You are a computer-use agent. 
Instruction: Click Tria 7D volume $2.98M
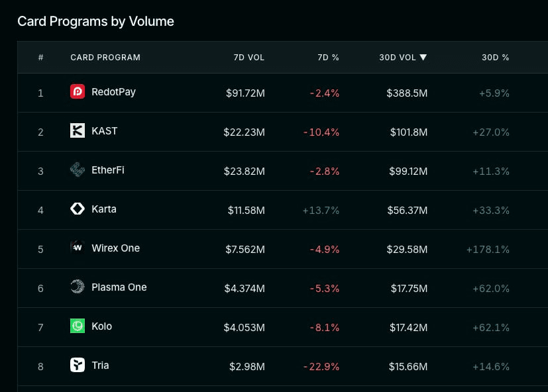pos(247,367)
